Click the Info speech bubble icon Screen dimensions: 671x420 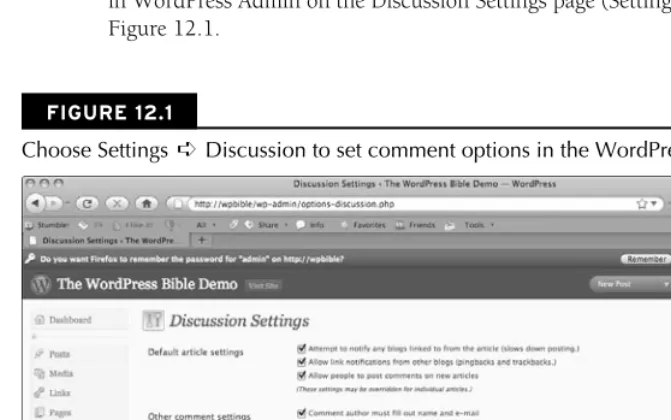click(301, 225)
